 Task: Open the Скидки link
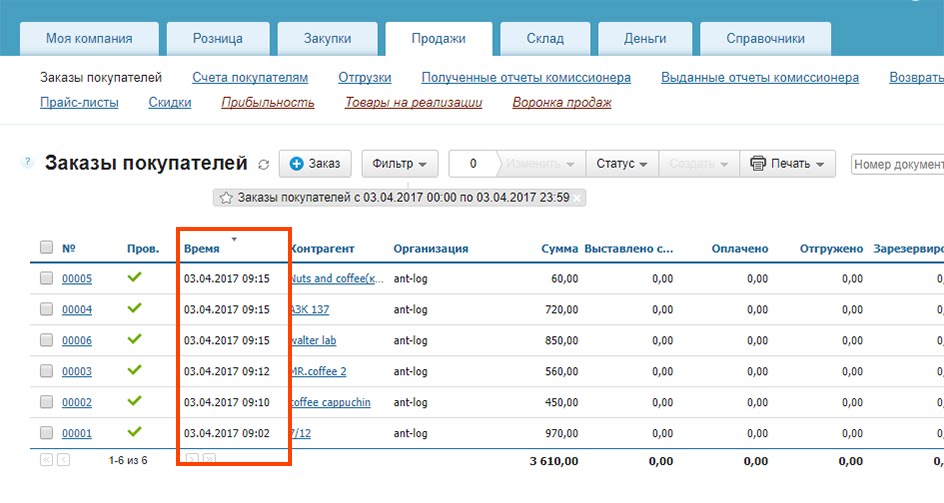[170, 102]
